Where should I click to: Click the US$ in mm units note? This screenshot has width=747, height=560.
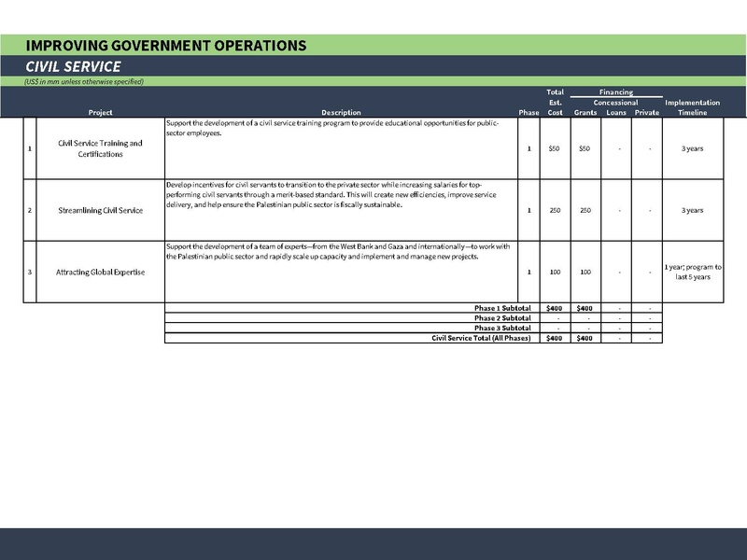point(84,81)
